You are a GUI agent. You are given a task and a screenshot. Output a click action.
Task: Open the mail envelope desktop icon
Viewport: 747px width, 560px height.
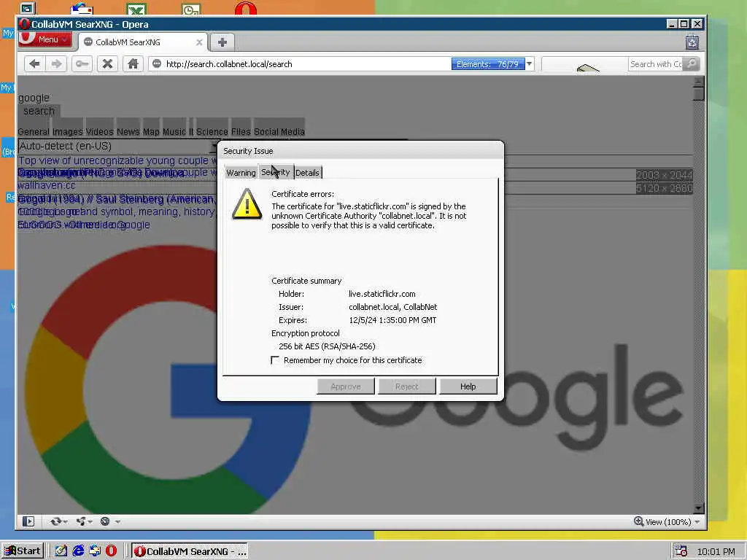tap(82, 8)
